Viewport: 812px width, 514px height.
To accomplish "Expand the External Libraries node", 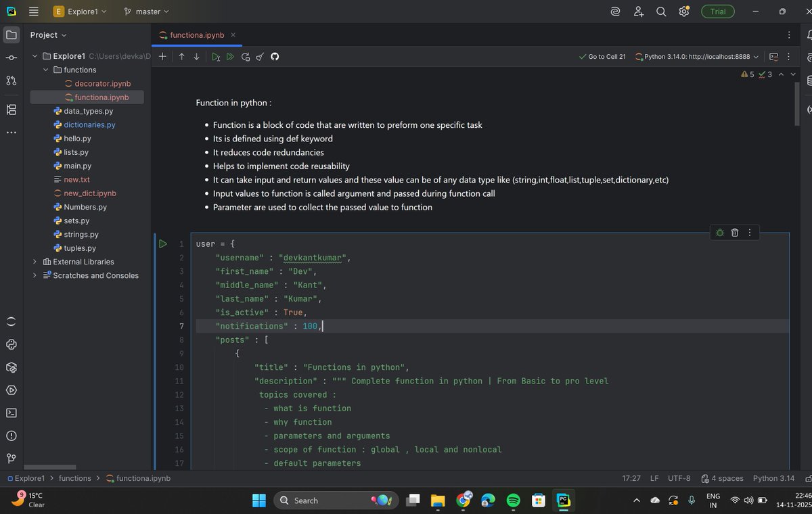I will pos(35,262).
